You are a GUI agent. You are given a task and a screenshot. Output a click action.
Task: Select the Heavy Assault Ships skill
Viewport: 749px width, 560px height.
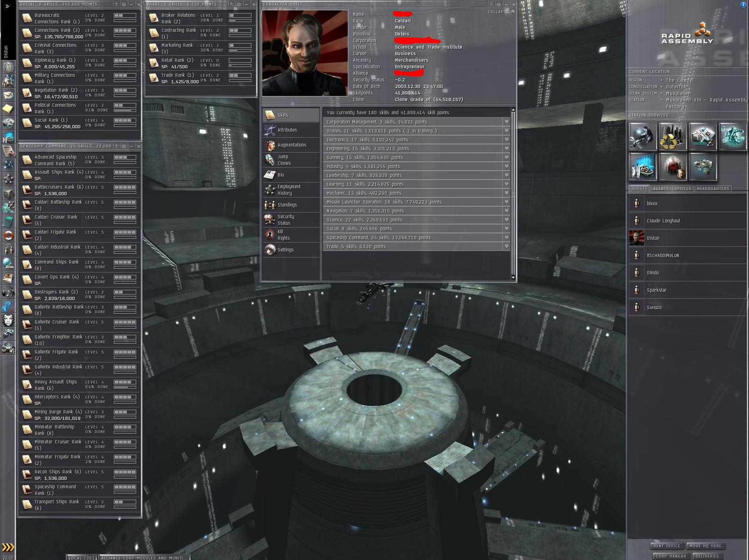click(x=80, y=384)
